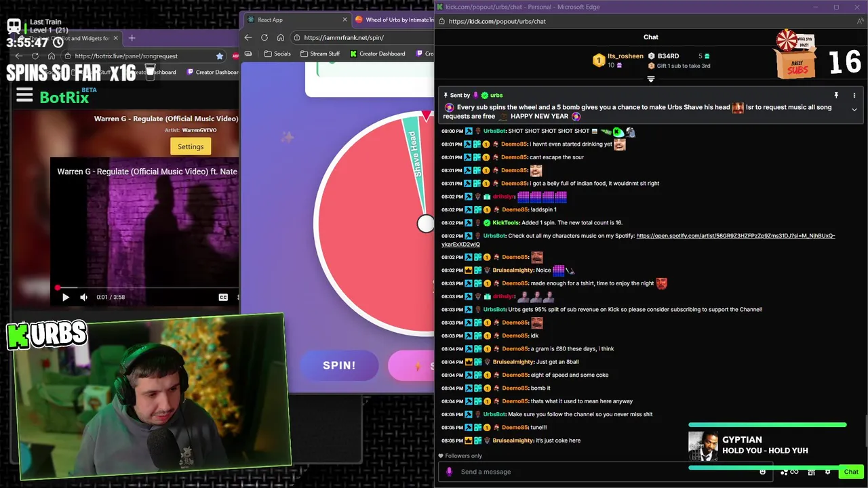Reload the botrix.live page
Image resolution: width=868 pixels, height=488 pixels.
pyautogui.click(x=35, y=56)
